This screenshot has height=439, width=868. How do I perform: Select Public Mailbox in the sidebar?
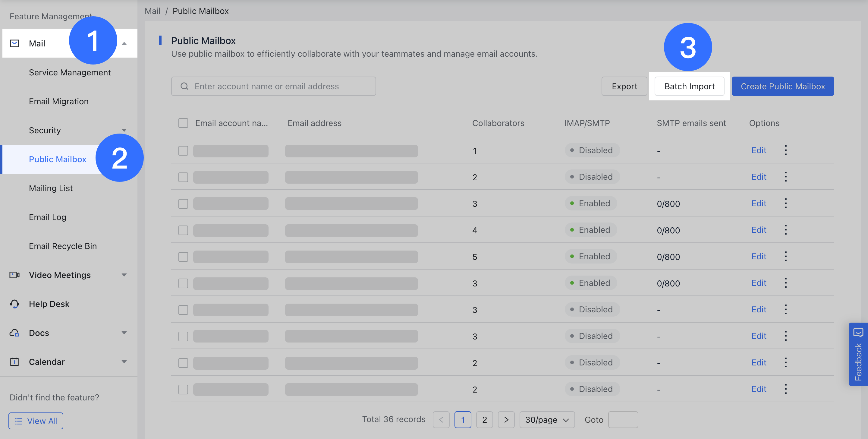[x=58, y=159]
